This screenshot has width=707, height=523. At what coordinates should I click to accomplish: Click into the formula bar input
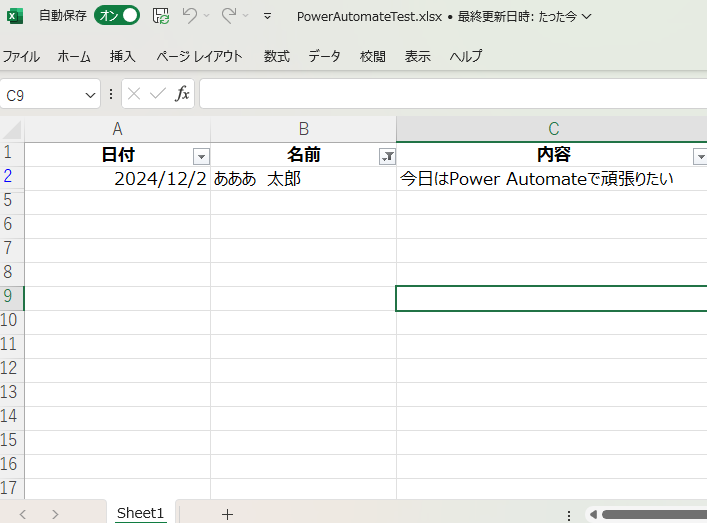[x=453, y=94]
